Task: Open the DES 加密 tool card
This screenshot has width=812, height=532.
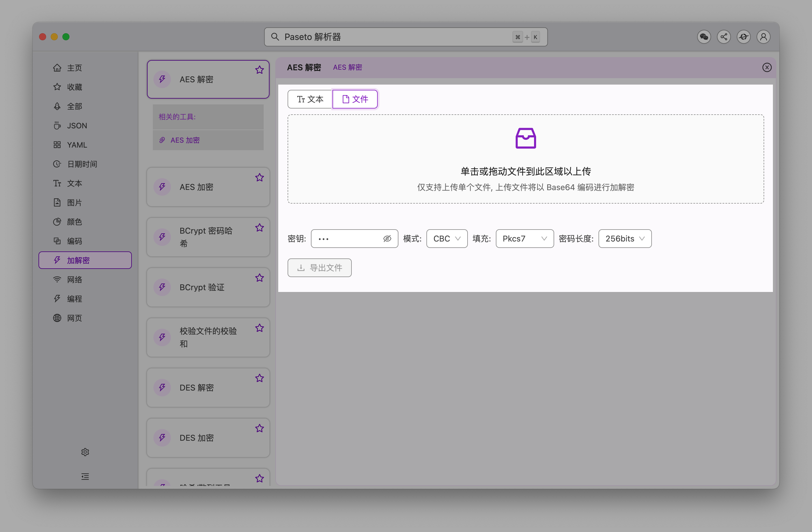Action: click(x=208, y=438)
